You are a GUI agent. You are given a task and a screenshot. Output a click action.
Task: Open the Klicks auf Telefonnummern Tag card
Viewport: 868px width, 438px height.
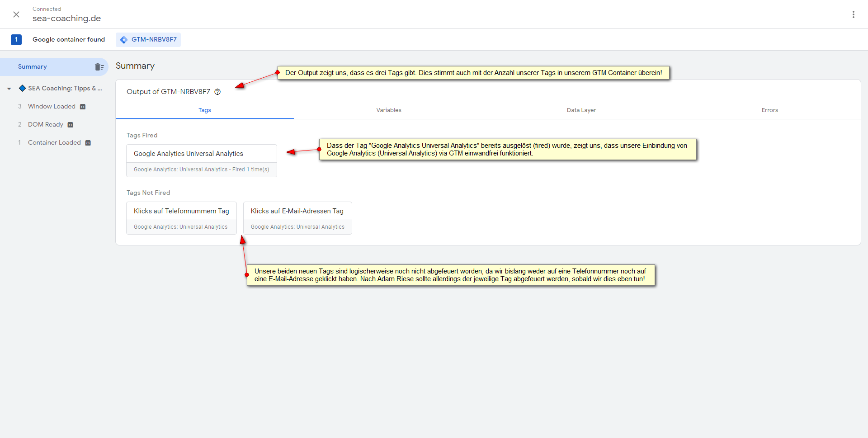(x=181, y=218)
